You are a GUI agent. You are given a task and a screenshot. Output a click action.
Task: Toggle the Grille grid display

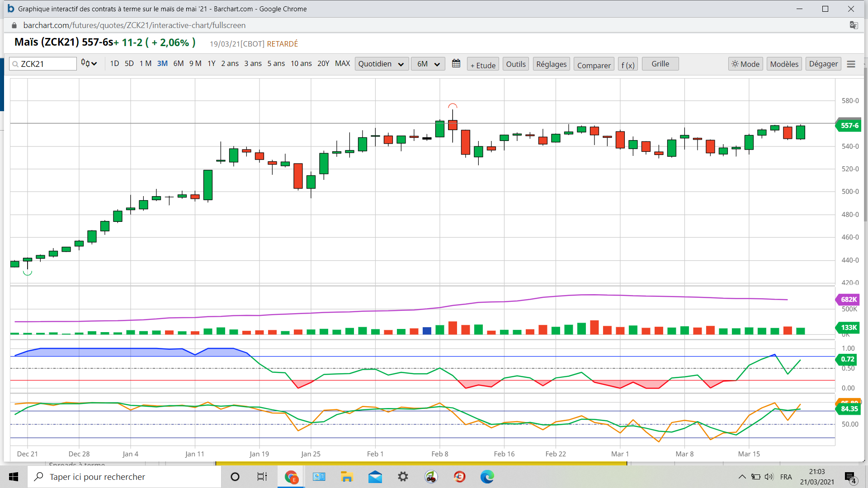point(660,64)
